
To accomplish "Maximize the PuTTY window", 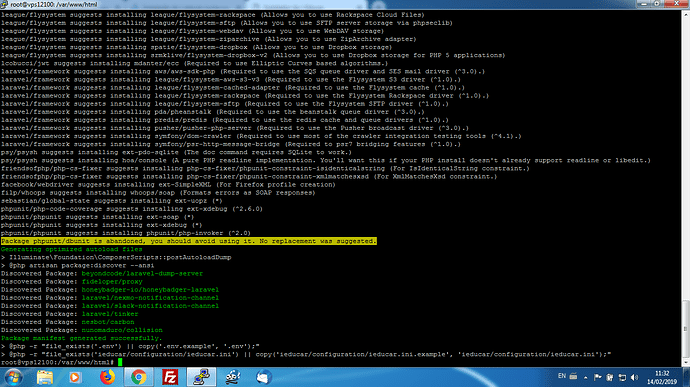I will (x=657, y=4).
